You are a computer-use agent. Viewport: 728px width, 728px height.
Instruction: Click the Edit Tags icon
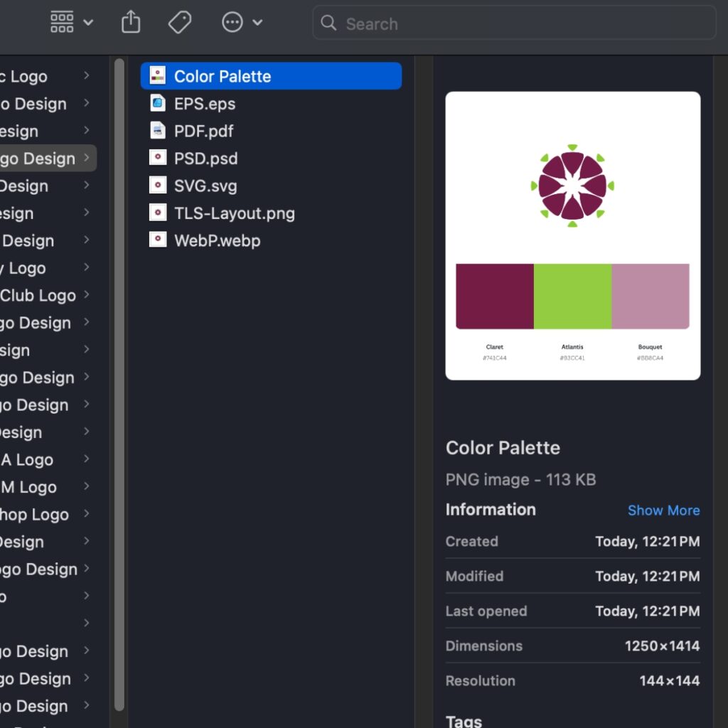(x=179, y=23)
